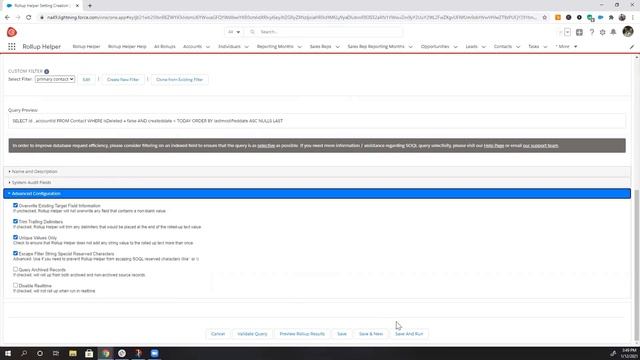Click Save And Run
Image resolution: width=640 pixels, height=360 pixels.
click(409, 334)
